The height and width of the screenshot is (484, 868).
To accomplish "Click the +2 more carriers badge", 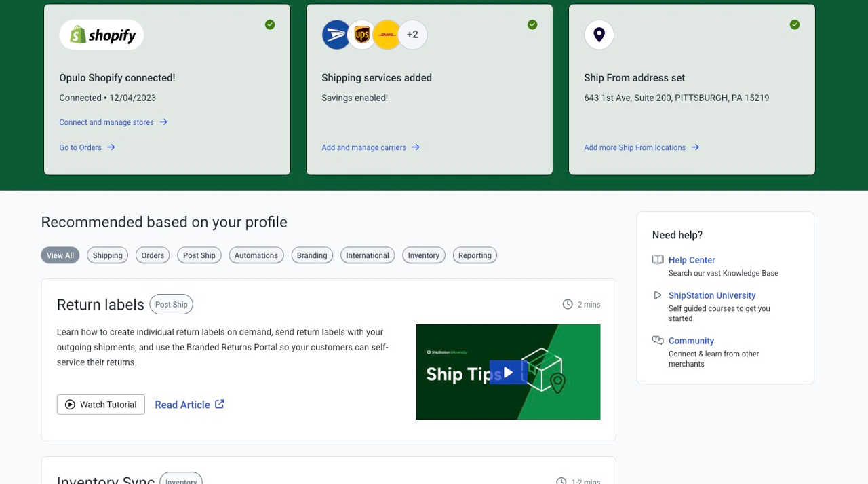I will tap(412, 35).
